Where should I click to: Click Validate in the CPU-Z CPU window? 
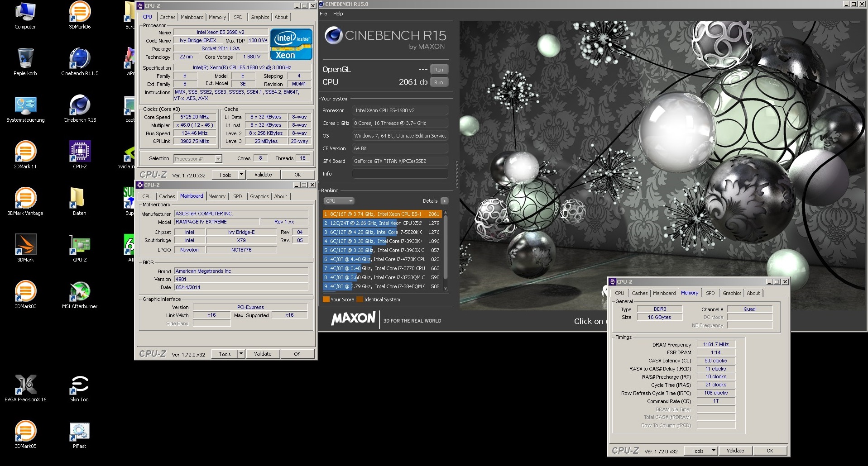click(263, 175)
